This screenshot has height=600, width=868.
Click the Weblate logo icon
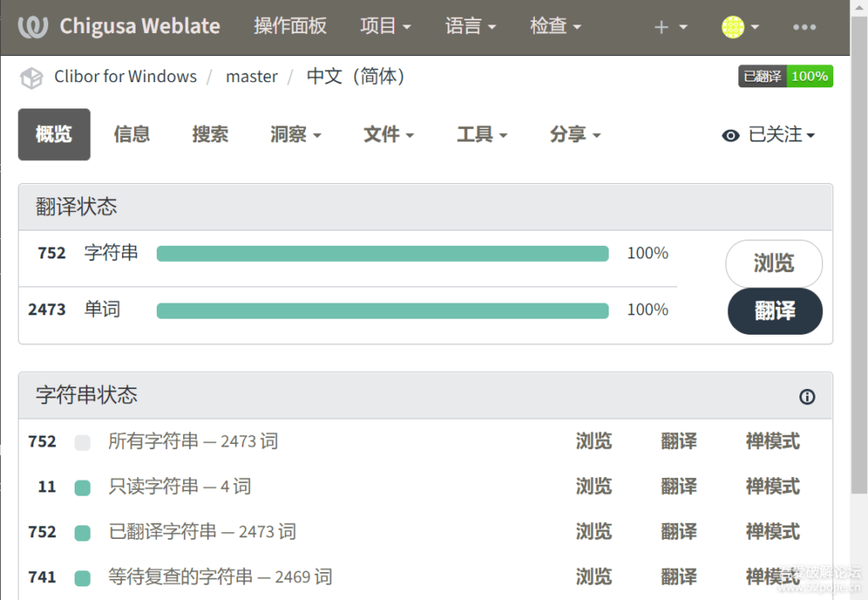(32, 26)
